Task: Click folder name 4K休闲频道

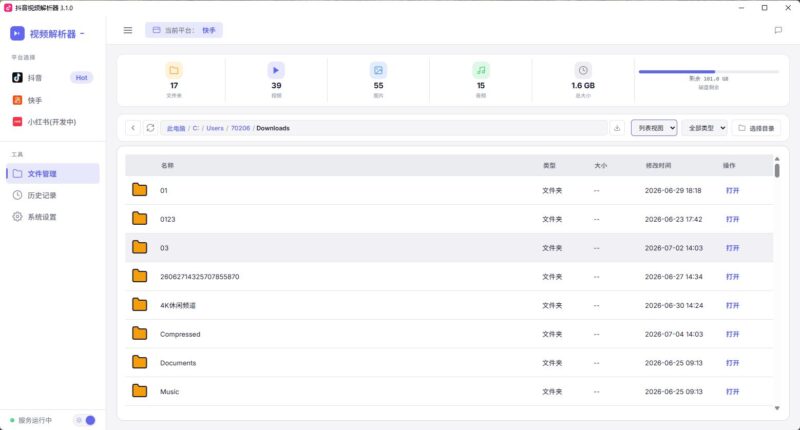Action: click(178, 305)
